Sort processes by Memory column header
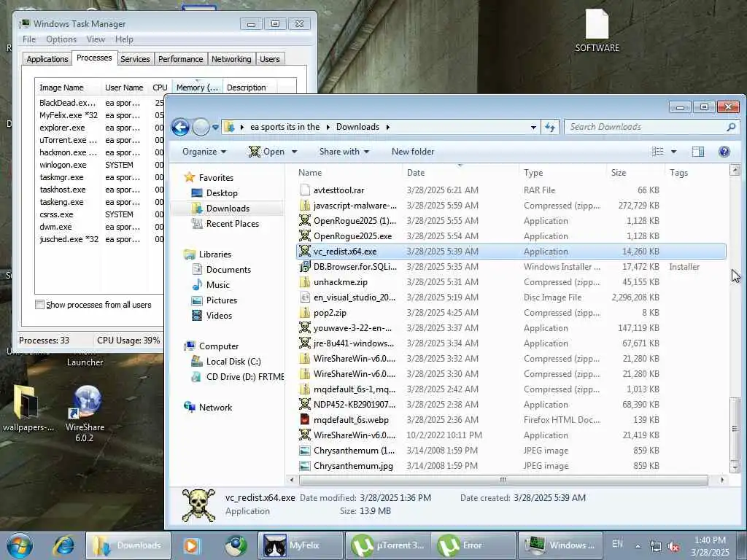Image resolution: width=747 pixels, height=560 pixels. coord(197,87)
